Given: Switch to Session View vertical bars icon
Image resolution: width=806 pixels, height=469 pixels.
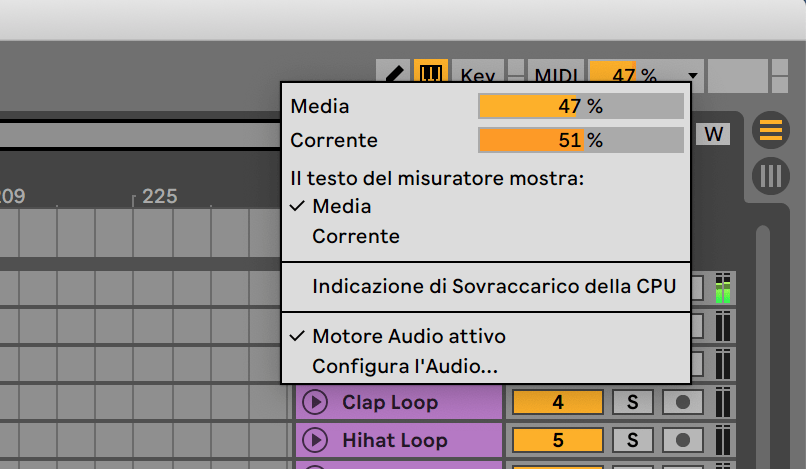Looking at the screenshot, I should pyautogui.click(x=771, y=176).
